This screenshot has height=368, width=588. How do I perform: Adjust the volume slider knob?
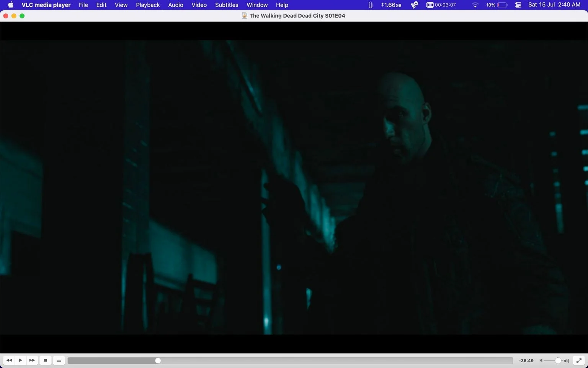click(x=558, y=361)
